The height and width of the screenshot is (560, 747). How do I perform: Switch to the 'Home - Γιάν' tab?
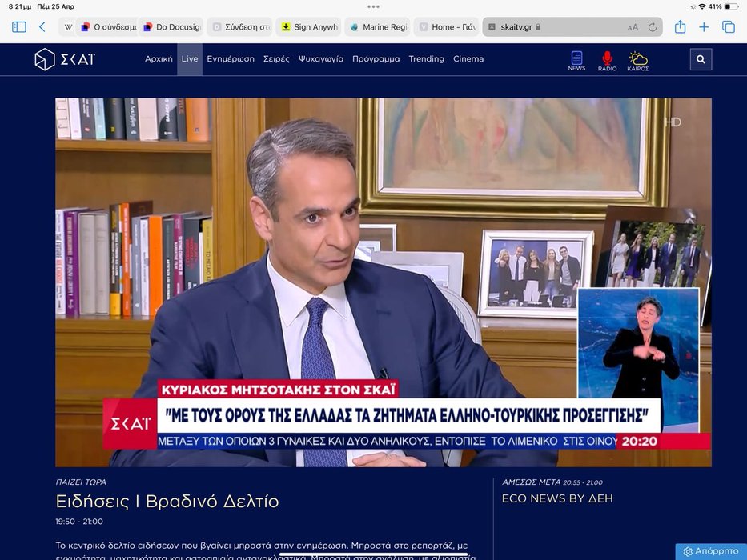pyautogui.click(x=448, y=27)
